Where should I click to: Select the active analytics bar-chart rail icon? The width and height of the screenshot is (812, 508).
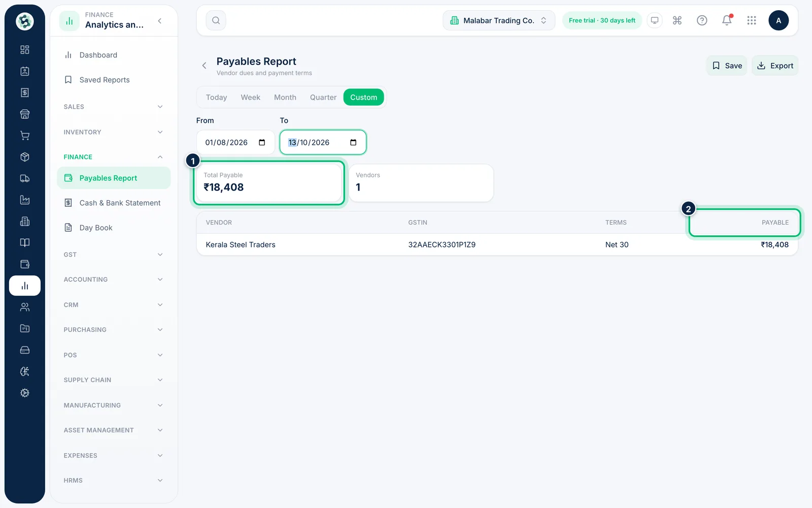pyautogui.click(x=24, y=285)
